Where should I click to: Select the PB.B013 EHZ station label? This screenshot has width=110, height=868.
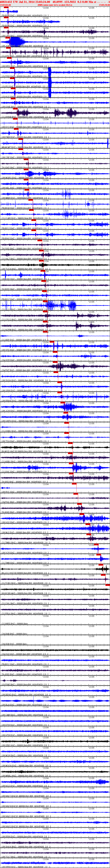tap(25, 228)
